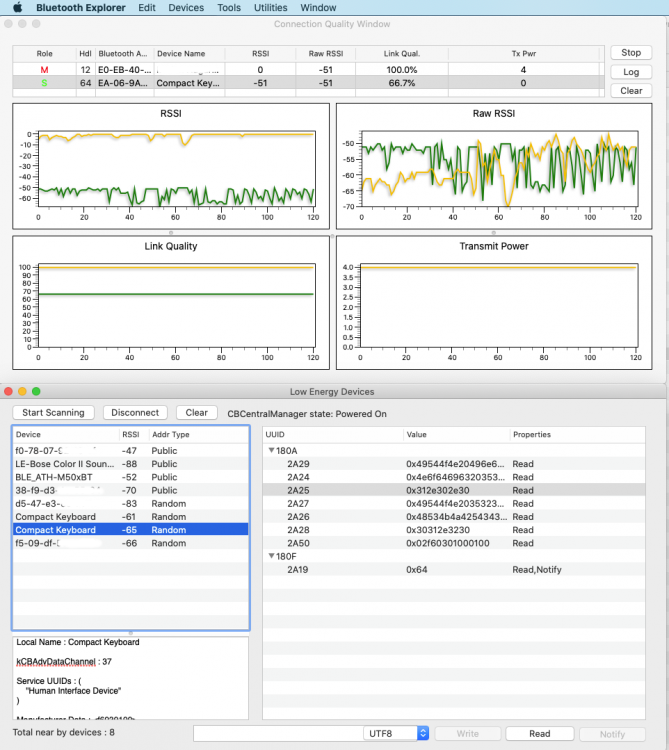The width and height of the screenshot is (669, 750).
Task: Zoom the Low Energy Devices window
Action: tap(37, 391)
